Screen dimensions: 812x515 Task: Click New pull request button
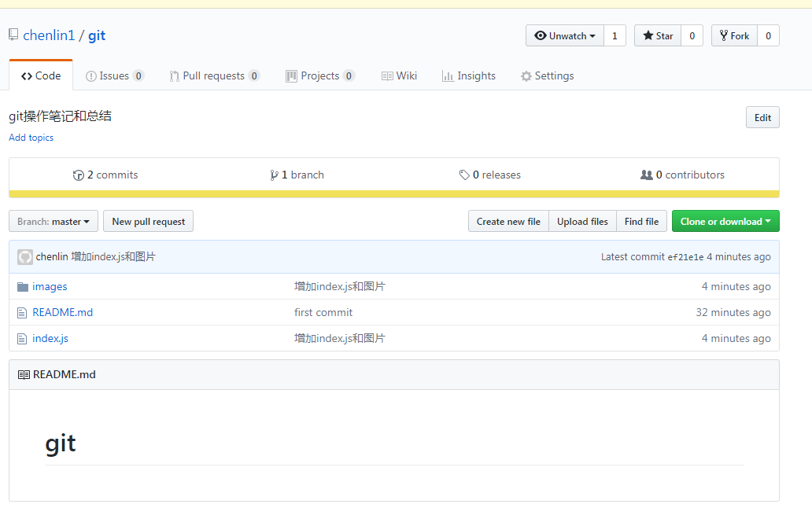coord(149,222)
